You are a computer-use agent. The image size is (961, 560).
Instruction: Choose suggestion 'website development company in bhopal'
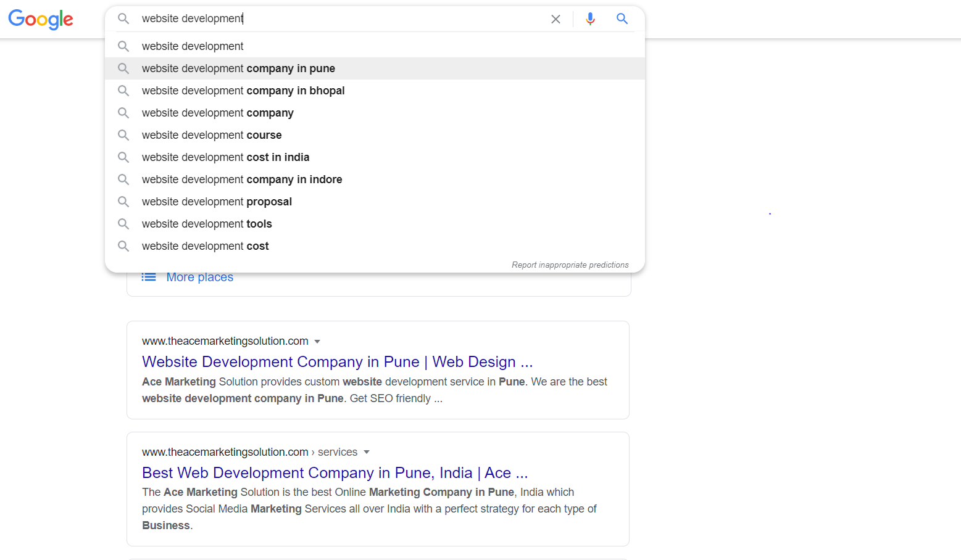click(375, 91)
